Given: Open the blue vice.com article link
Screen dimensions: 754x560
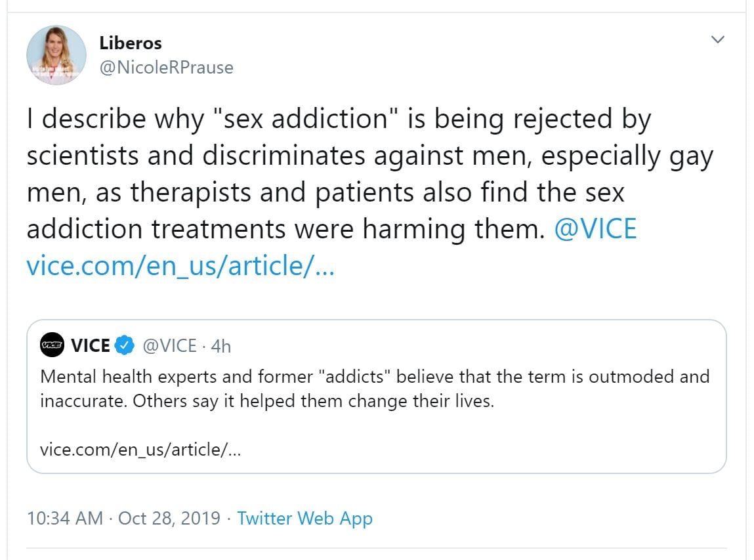Looking at the screenshot, I should (x=180, y=265).
